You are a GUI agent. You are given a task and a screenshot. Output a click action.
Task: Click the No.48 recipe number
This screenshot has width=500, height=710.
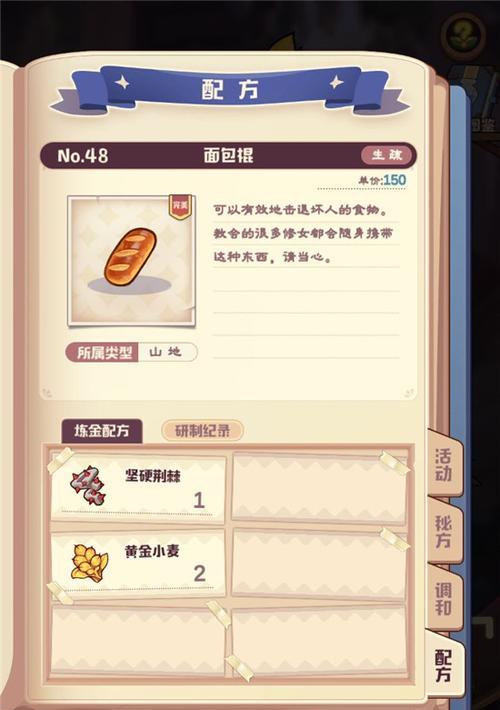pyautogui.click(x=83, y=156)
